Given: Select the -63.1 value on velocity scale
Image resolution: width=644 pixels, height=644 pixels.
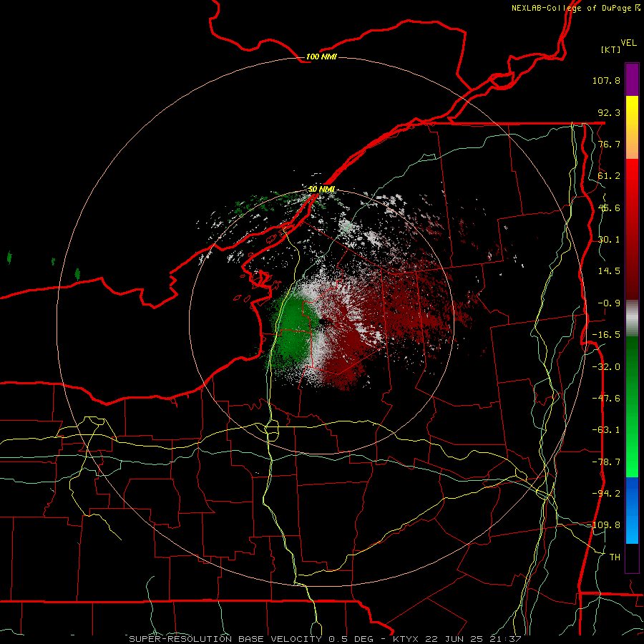Looking at the screenshot, I should [x=606, y=430].
